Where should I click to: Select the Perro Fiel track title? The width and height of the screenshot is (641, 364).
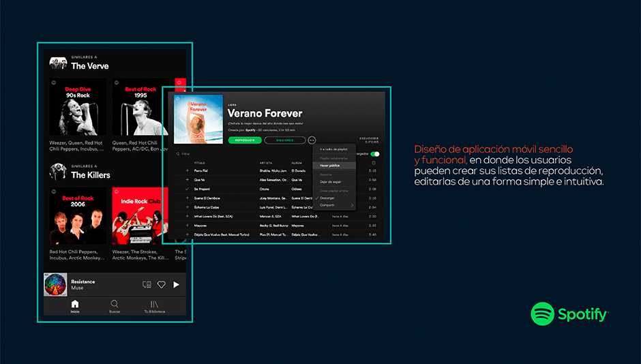(x=200, y=171)
